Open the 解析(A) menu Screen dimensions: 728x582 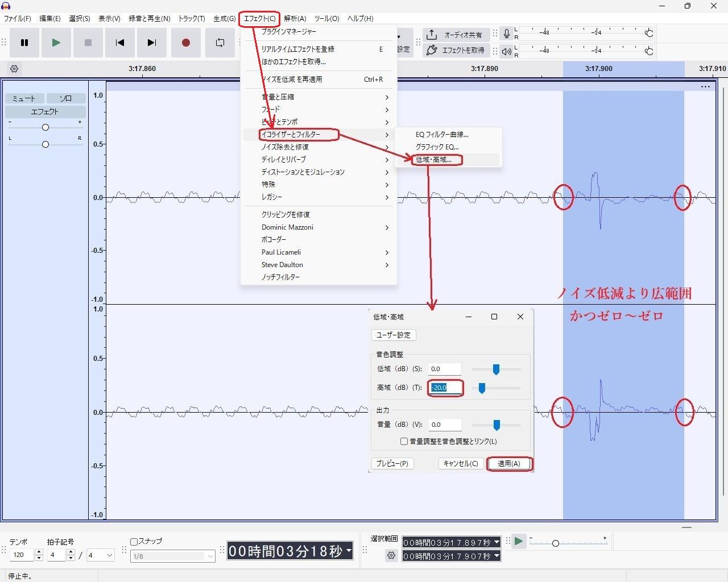[295, 18]
